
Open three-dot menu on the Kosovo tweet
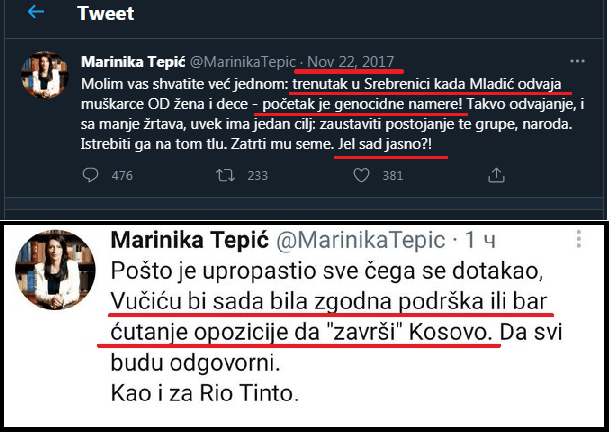(580, 242)
